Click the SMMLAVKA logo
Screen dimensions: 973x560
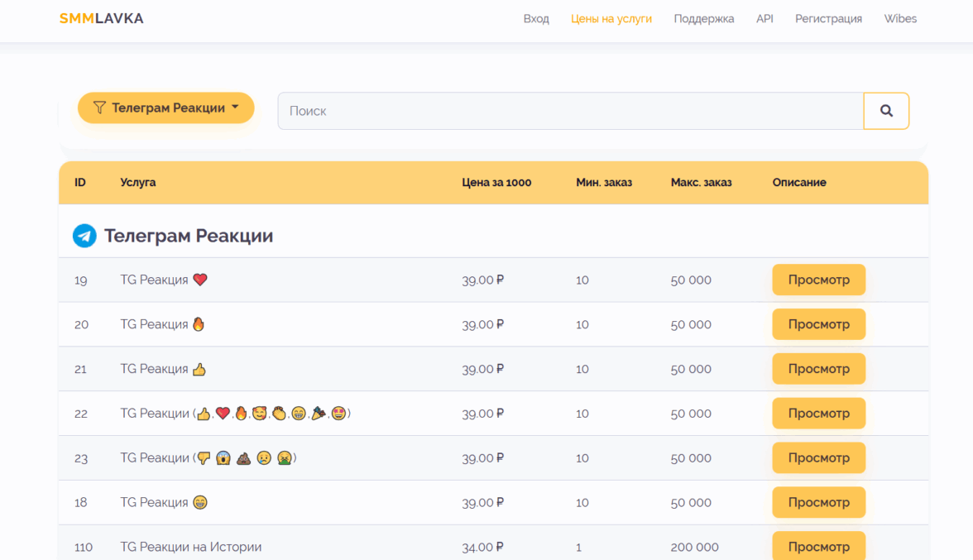point(101,18)
